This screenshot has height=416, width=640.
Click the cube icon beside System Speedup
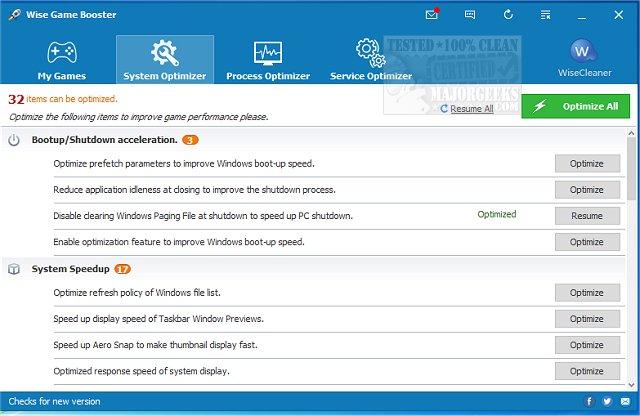14,269
